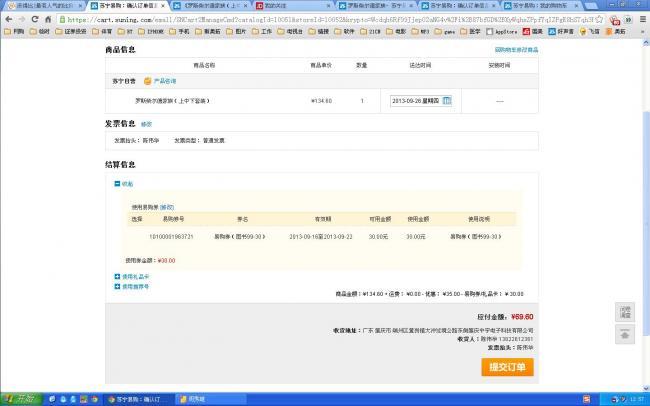Click the back-to-top side button
Image resolution: width=650 pixels, height=406 pixels.
[625, 334]
